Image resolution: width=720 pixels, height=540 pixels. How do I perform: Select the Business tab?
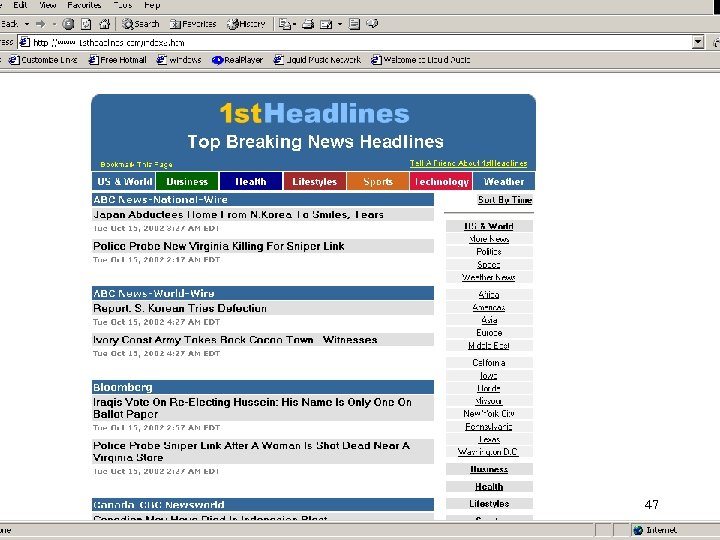point(187,181)
